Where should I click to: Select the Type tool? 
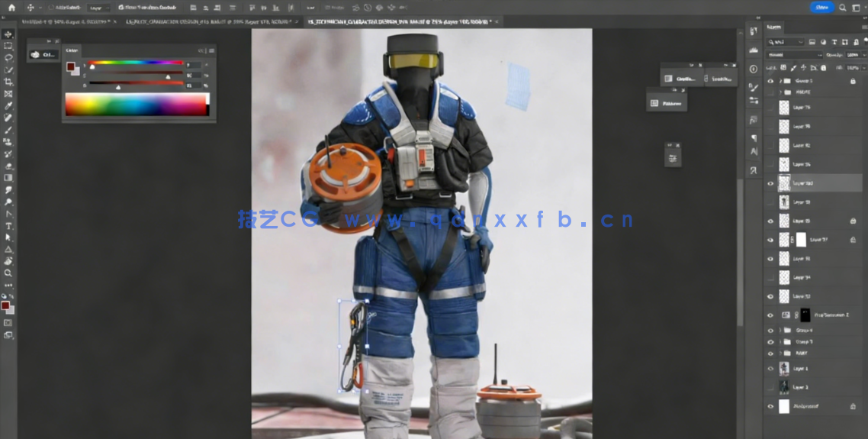click(x=8, y=226)
